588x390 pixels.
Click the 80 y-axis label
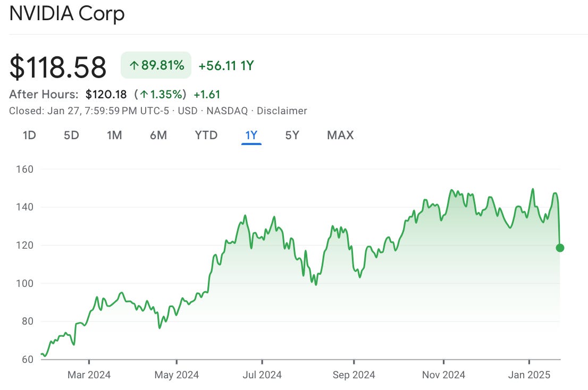[27, 321]
